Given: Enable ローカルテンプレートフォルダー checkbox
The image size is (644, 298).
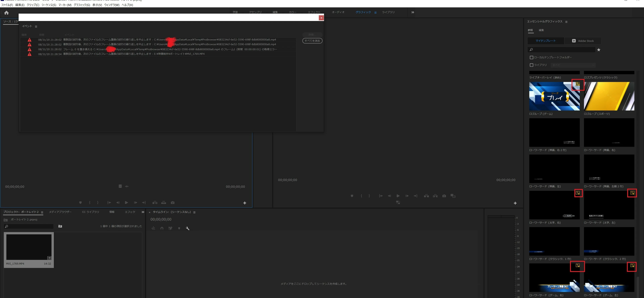Looking at the screenshot, I should coord(531,58).
